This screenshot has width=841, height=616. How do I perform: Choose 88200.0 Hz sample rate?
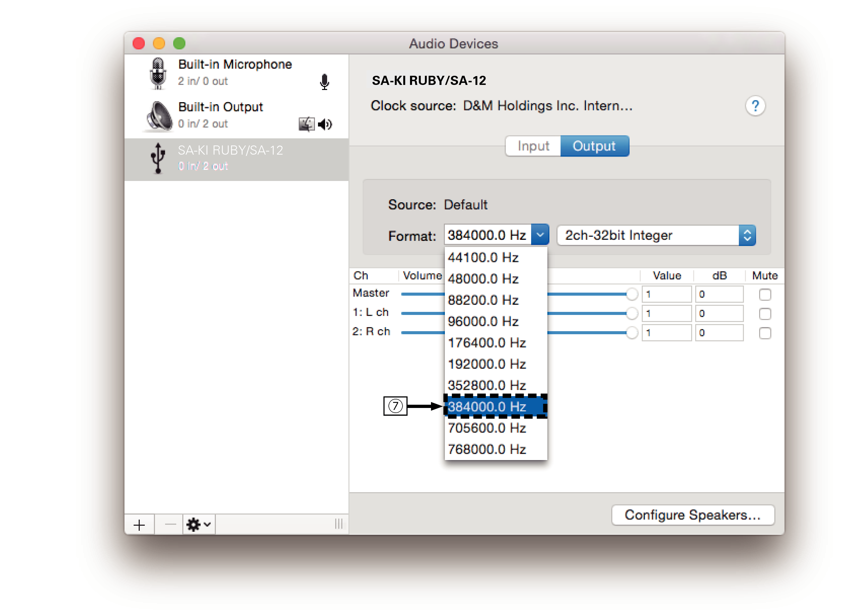coord(496,300)
